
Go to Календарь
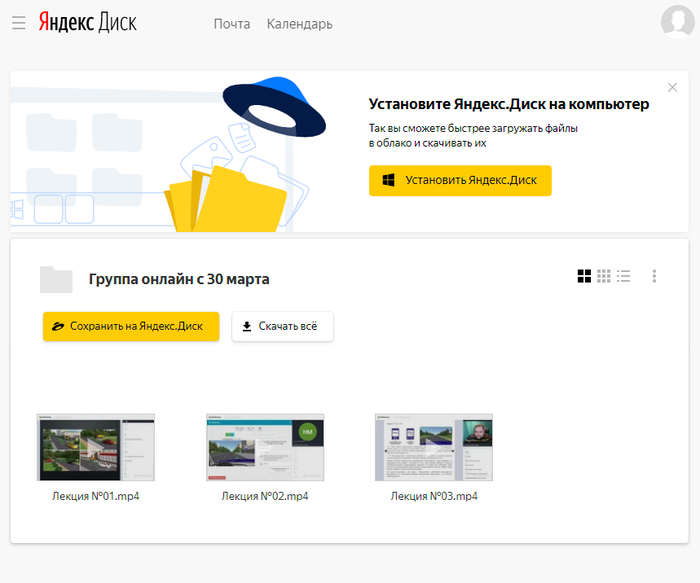click(299, 24)
